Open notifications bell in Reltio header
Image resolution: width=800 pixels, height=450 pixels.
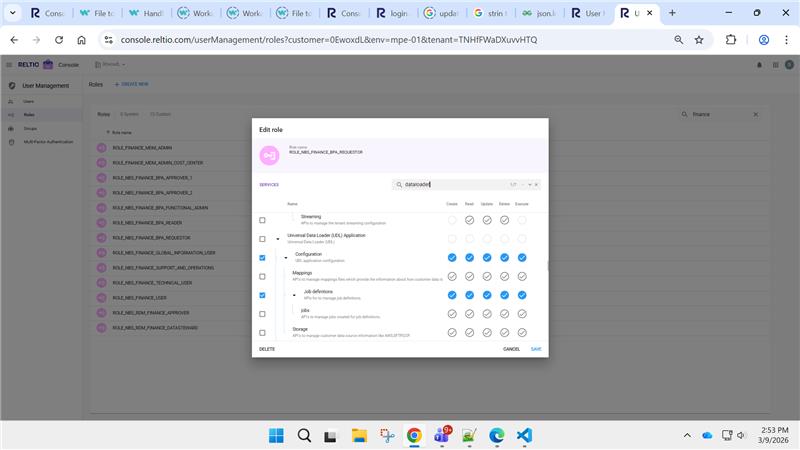coord(759,65)
